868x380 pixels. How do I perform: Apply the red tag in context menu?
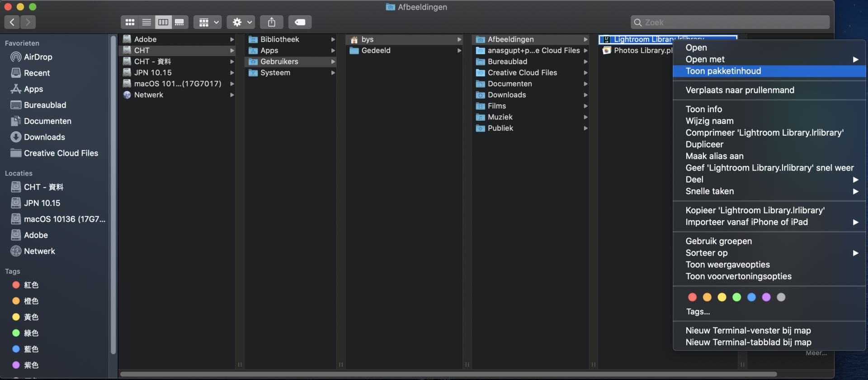(x=692, y=297)
